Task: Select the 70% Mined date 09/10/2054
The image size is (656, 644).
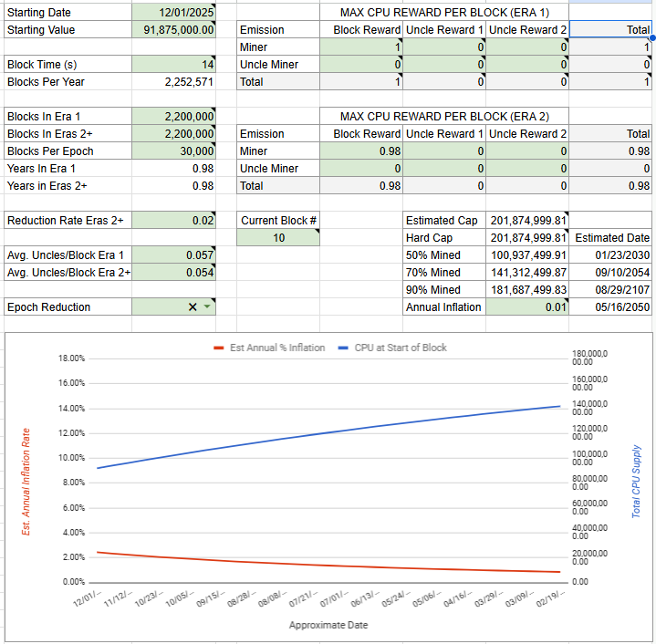Action: click(610, 272)
